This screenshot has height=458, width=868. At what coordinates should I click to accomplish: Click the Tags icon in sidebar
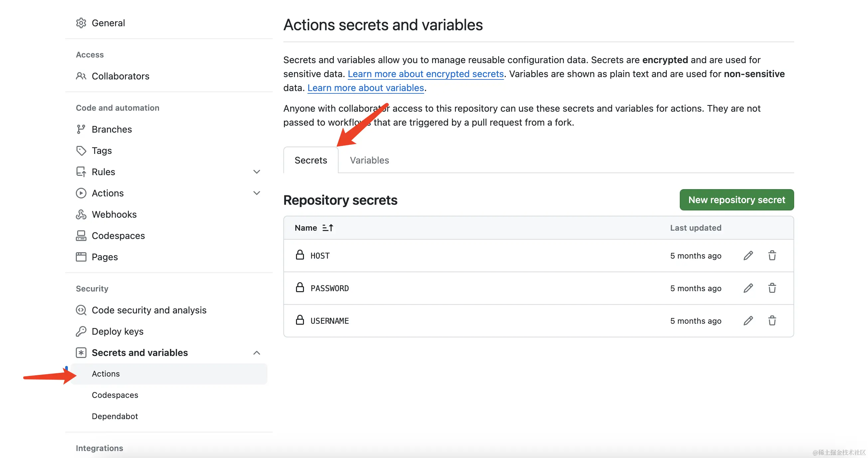pyautogui.click(x=81, y=151)
